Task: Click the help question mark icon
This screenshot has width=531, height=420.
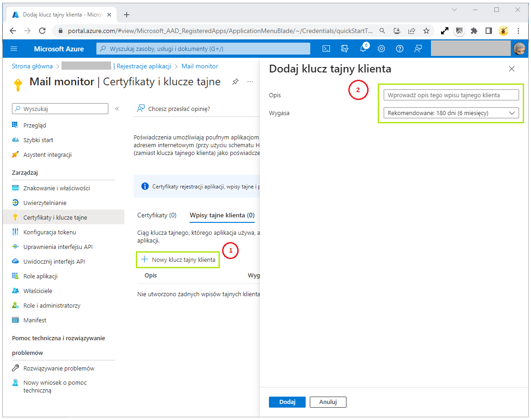Action: (399, 49)
